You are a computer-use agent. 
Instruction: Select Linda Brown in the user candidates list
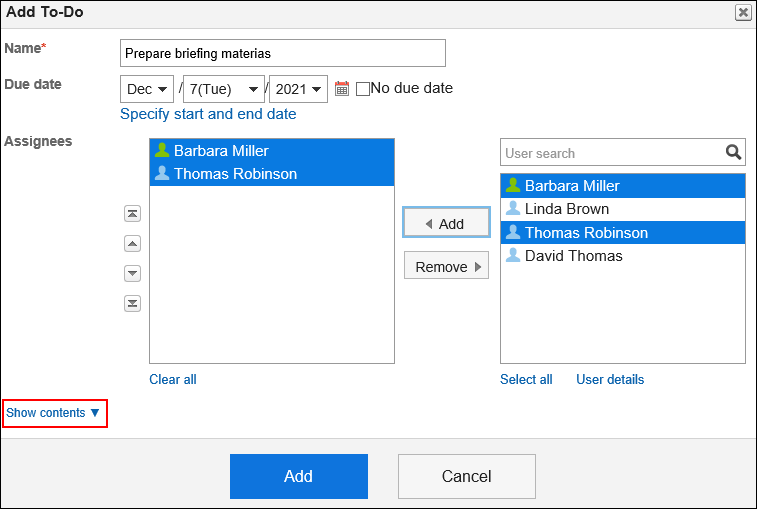point(623,209)
